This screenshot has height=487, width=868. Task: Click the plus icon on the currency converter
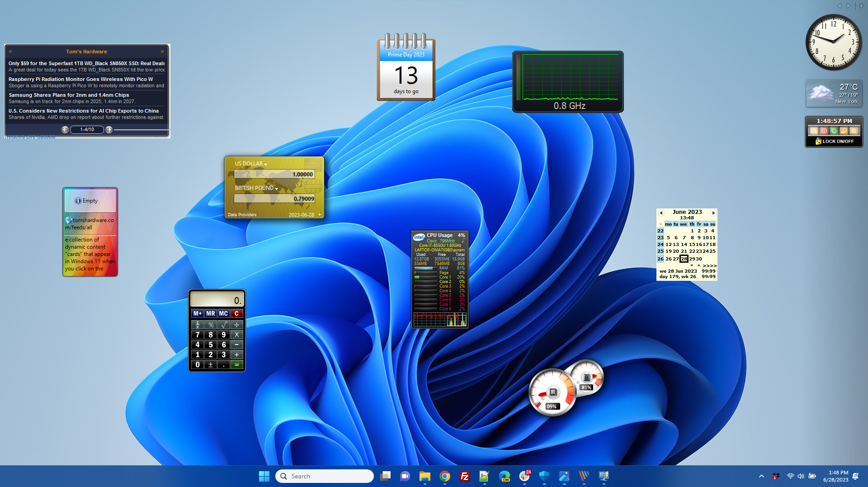320,214
